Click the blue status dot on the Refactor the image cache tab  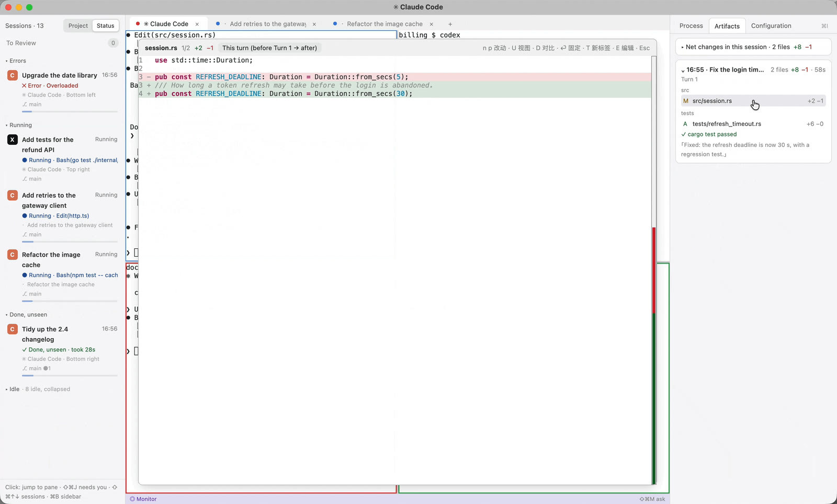tap(335, 24)
